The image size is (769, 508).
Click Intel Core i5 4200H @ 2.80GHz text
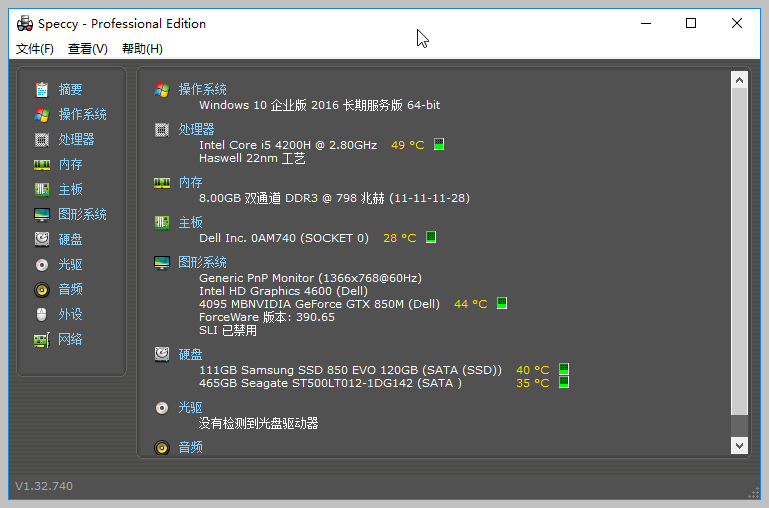(x=288, y=145)
